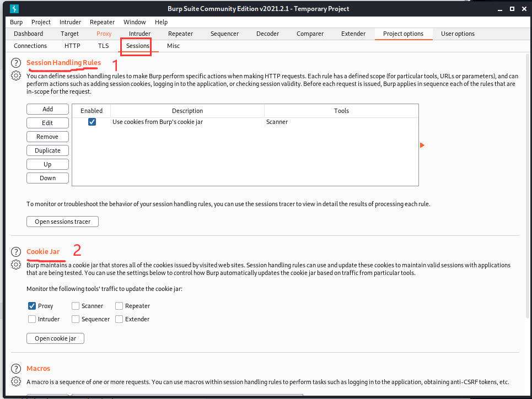Image resolution: width=532 pixels, height=399 pixels.
Task: Enable Scanner cookie jar monitoring
Action: (76, 306)
